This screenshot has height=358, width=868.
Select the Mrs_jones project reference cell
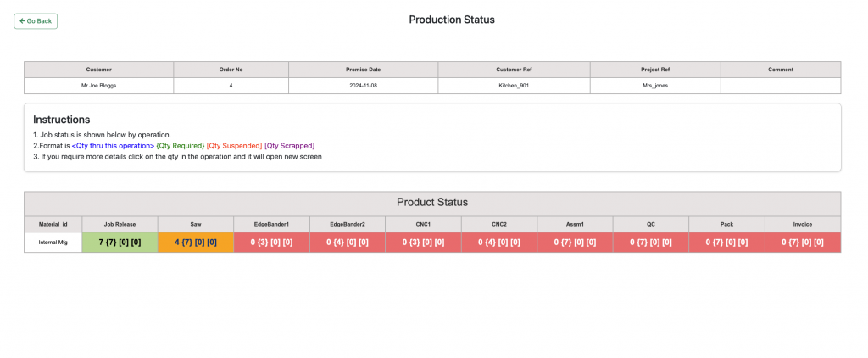coord(655,86)
